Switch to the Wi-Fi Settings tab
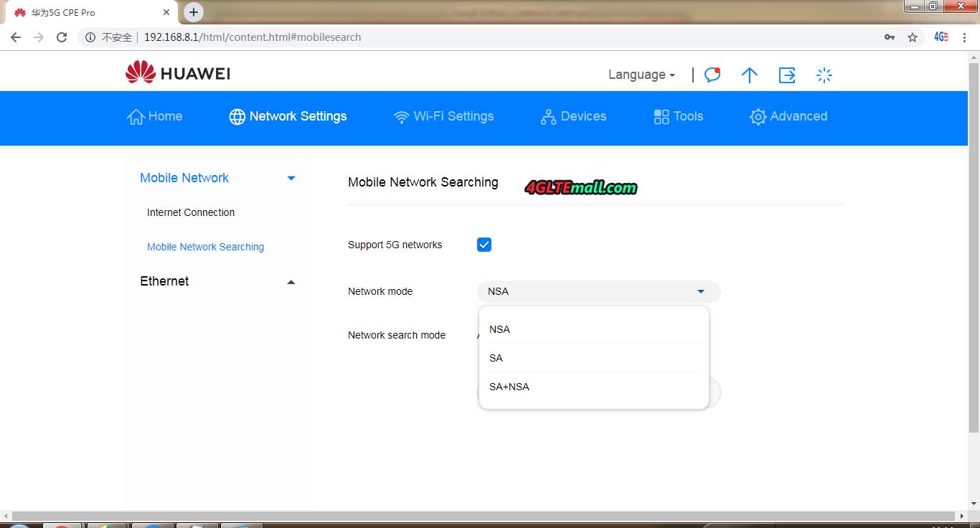Viewport: 980px width, 528px height. [x=444, y=116]
